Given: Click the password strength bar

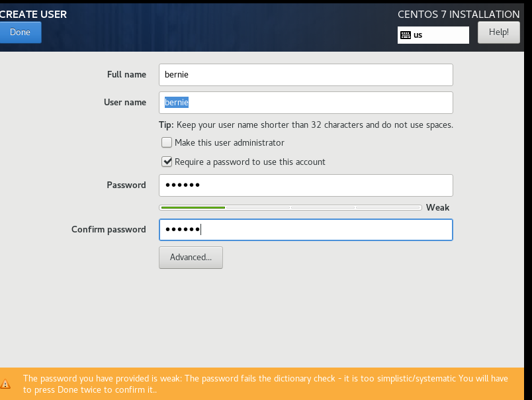Looking at the screenshot, I should [290, 207].
